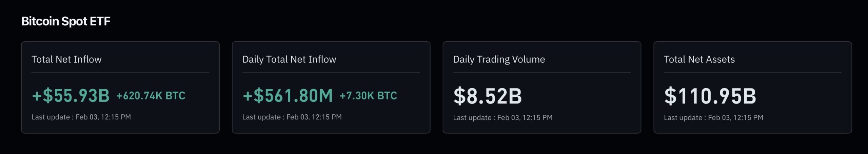
Task: Click Last update text under Total Net Assets
Action: coord(713,118)
